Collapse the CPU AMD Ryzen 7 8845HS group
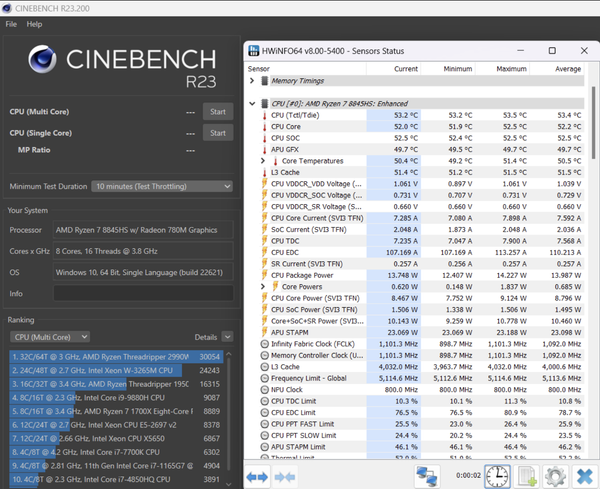The width and height of the screenshot is (600, 489). [252, 104]
